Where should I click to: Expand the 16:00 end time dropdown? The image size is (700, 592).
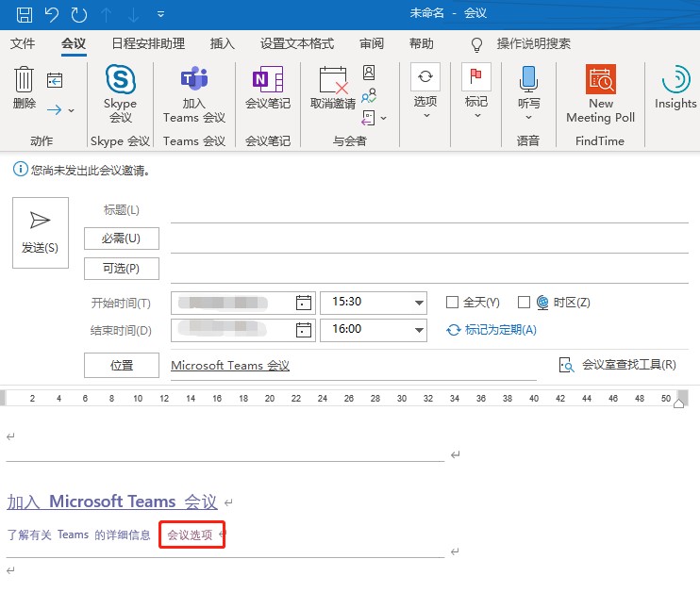[x=419, y=330]
